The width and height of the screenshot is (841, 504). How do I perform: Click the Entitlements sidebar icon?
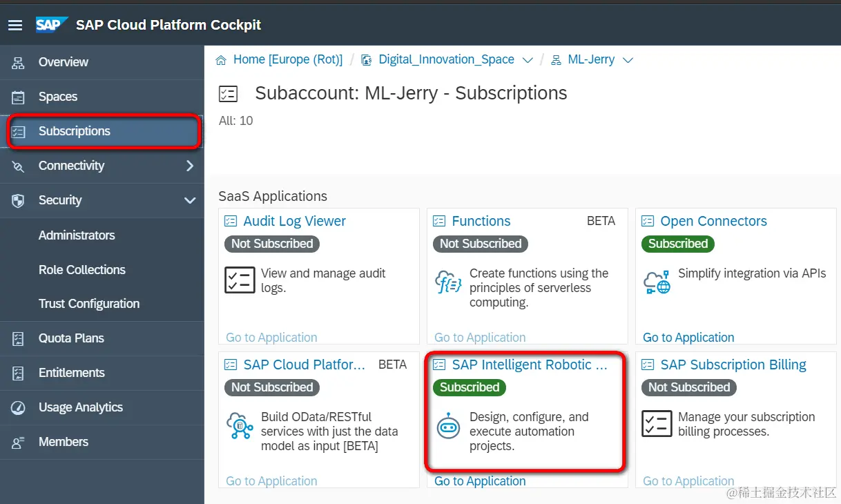tap(18, 374)
